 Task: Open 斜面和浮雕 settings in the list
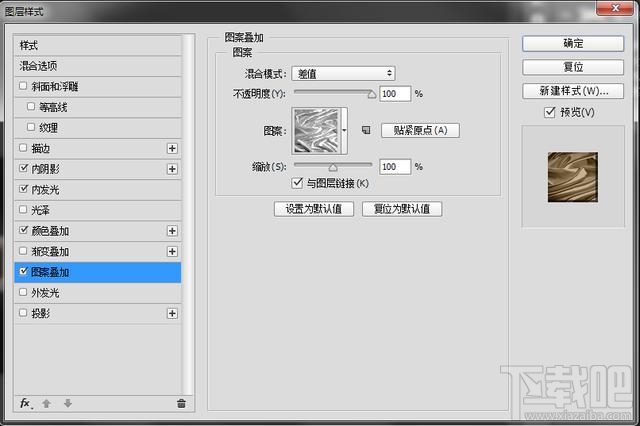(98, 87)
